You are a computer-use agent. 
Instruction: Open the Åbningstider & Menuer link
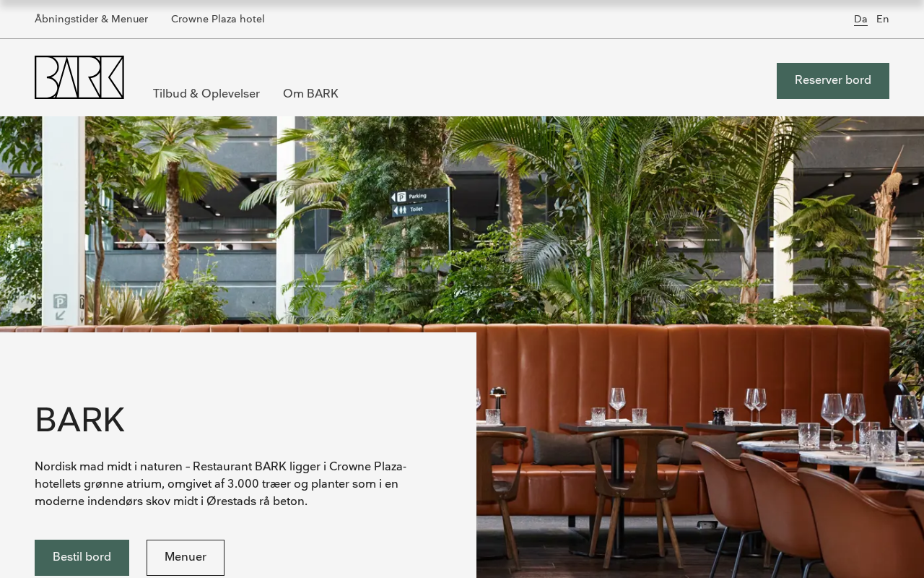point(91,20)
